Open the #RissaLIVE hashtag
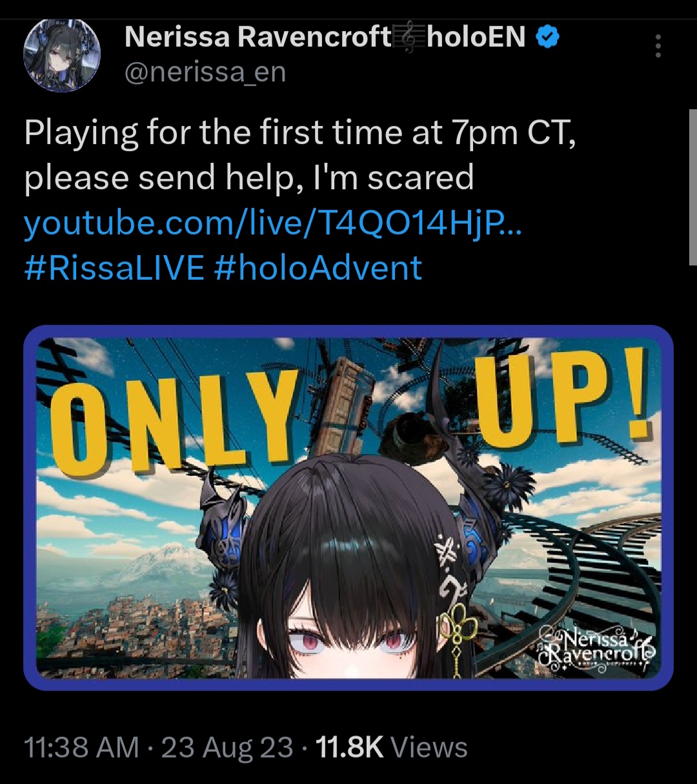Viewport: 697px width, 784px height. (x=114, y=267)
